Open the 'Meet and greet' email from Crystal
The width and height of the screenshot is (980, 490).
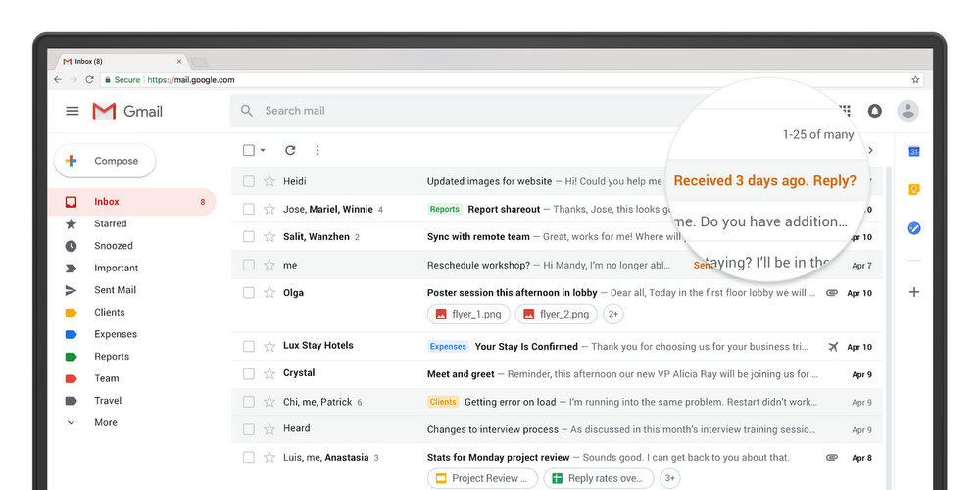[x=461, y=373]
